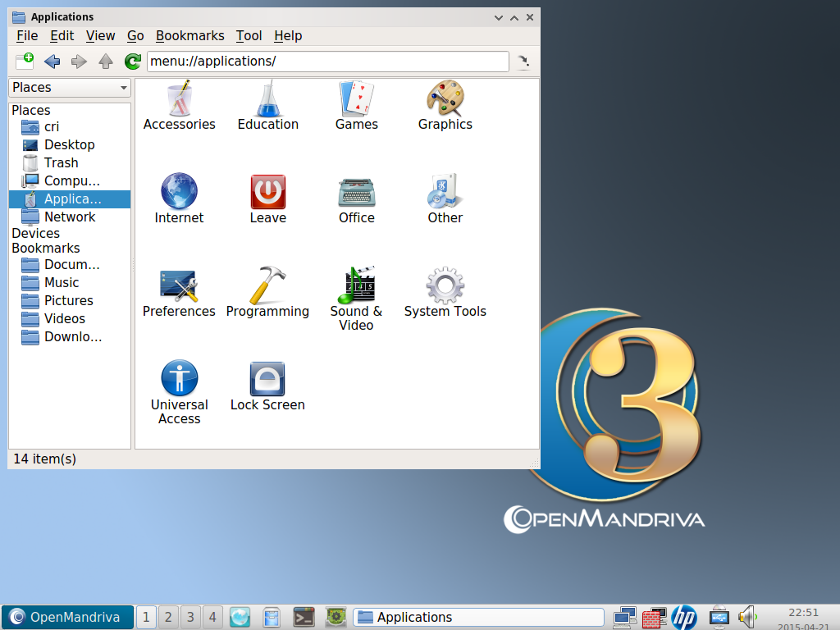Open the System Tools gear icon
This screenshot has height=630, width=840.
tap(445, 286)
